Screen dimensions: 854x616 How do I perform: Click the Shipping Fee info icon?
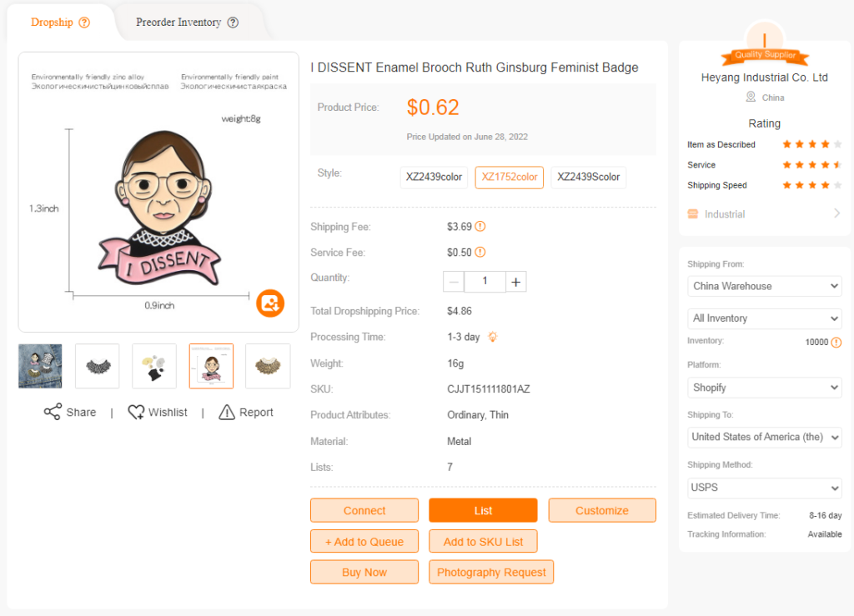[480, 227]
